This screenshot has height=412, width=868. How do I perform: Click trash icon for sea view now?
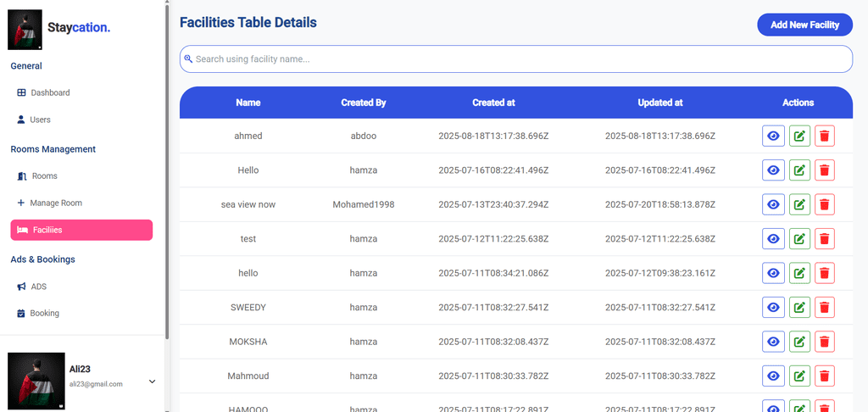tap(824, 204)
